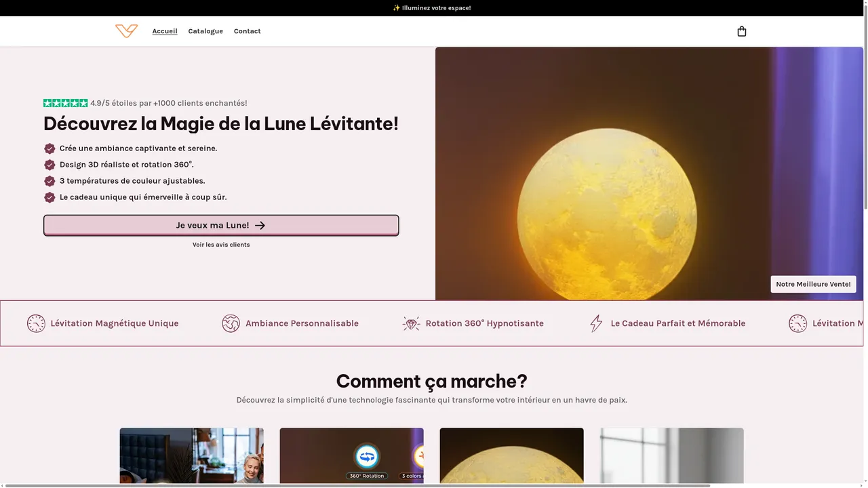Viewport: 868px width, 488px height.
Task: Click the 'Lévitation Magnétique Unique' label
Action: click(115, 323)
